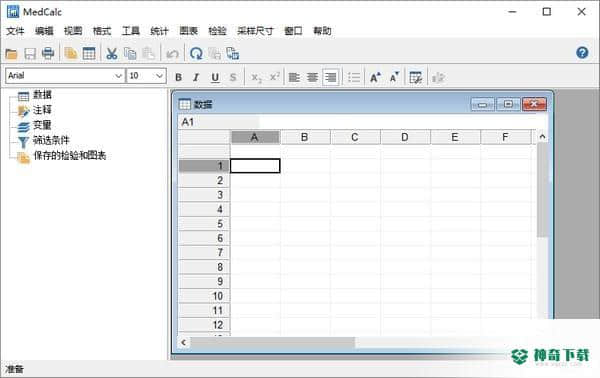Click the Increase font size icon

point(375,78)
